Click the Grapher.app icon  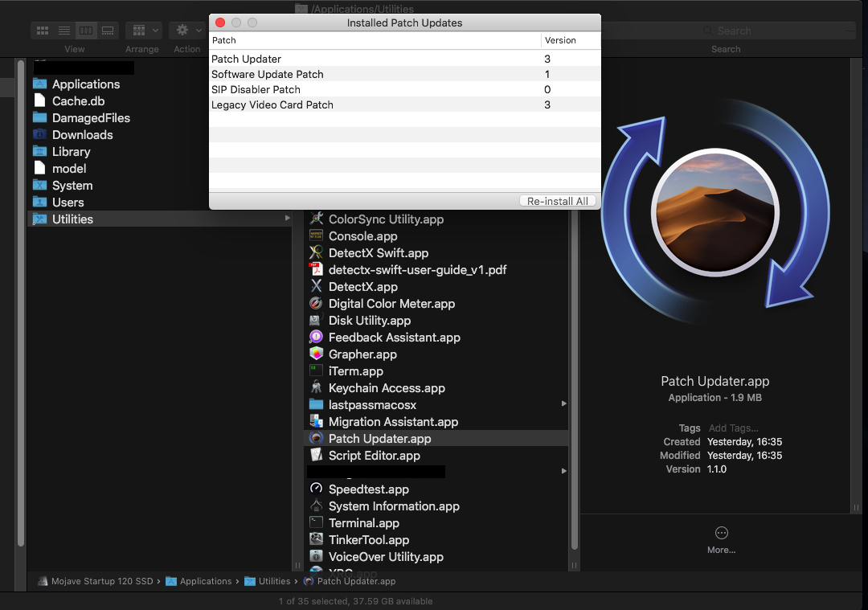(x=316, y=354)
